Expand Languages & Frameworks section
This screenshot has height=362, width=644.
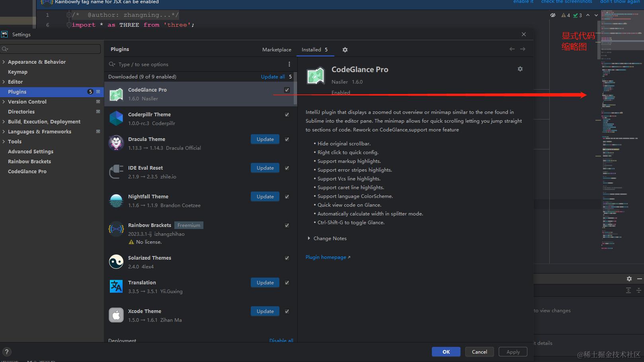click(x=4, y=131)
